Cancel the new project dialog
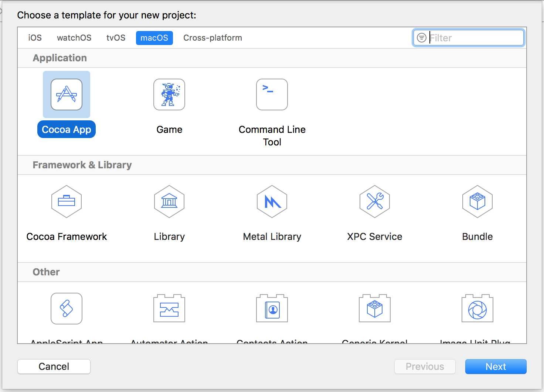544x392 pixels. 54,367
